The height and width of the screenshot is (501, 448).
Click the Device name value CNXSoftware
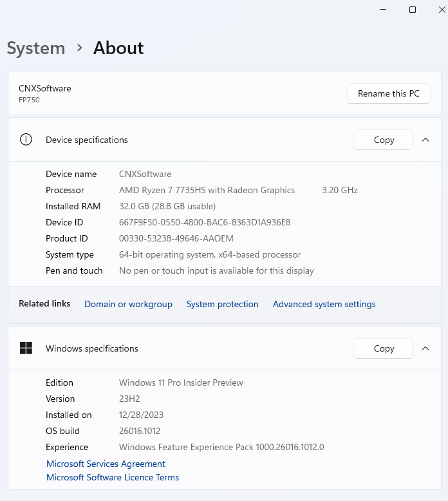(145, 174)
